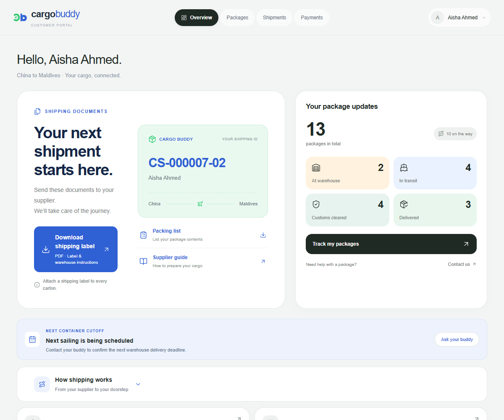Click the warehouse icon in At warehouse card

(x=316, y=168)
